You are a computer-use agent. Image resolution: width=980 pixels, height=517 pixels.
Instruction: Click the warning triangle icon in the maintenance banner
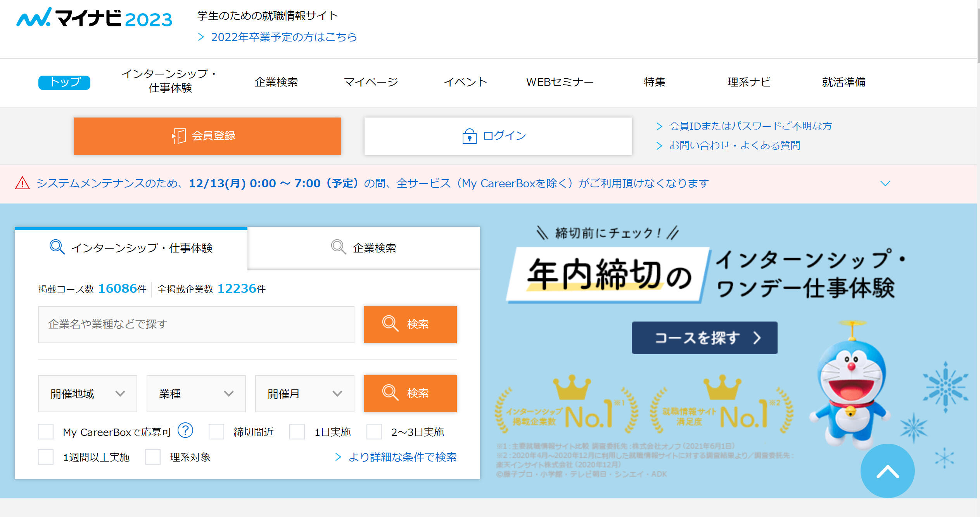point(22,183)
